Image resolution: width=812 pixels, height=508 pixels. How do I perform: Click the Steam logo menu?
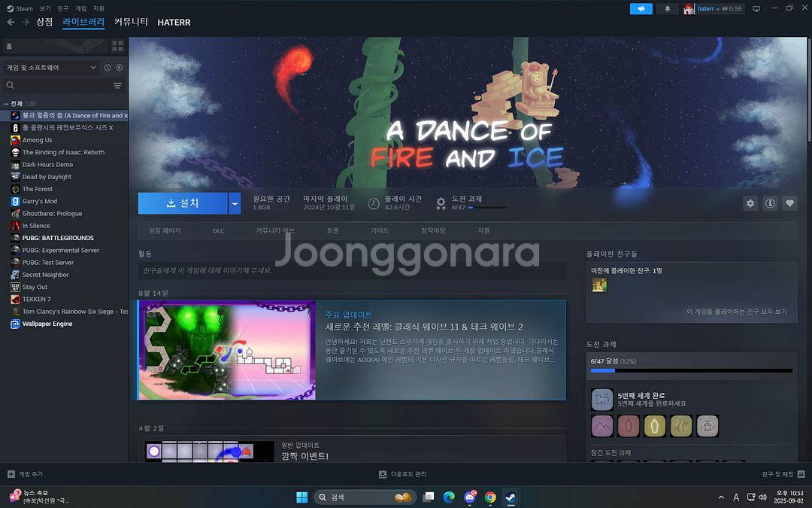pos(20,8)
